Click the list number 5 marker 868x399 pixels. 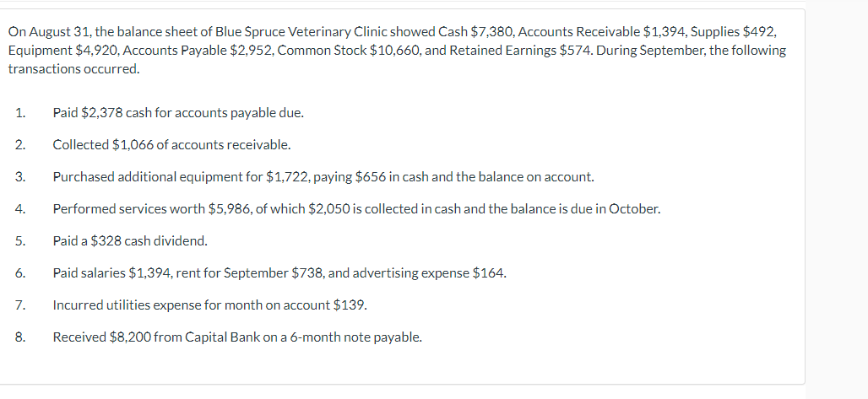[20, 241]
